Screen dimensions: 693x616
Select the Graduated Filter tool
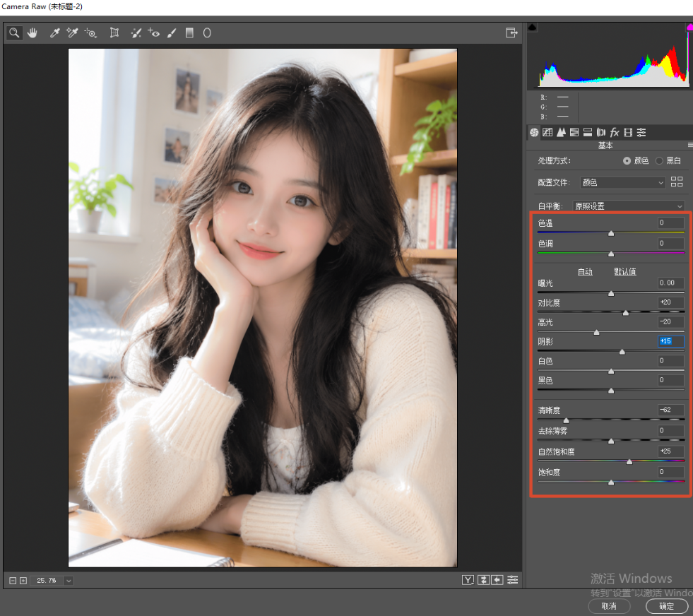pyautogui.click(x=189, y=32)
